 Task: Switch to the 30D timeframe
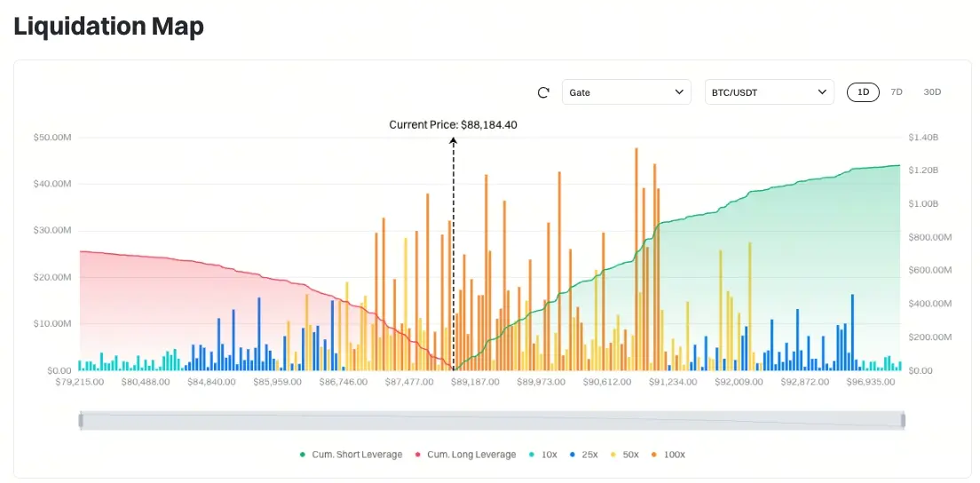pos(932,91)
